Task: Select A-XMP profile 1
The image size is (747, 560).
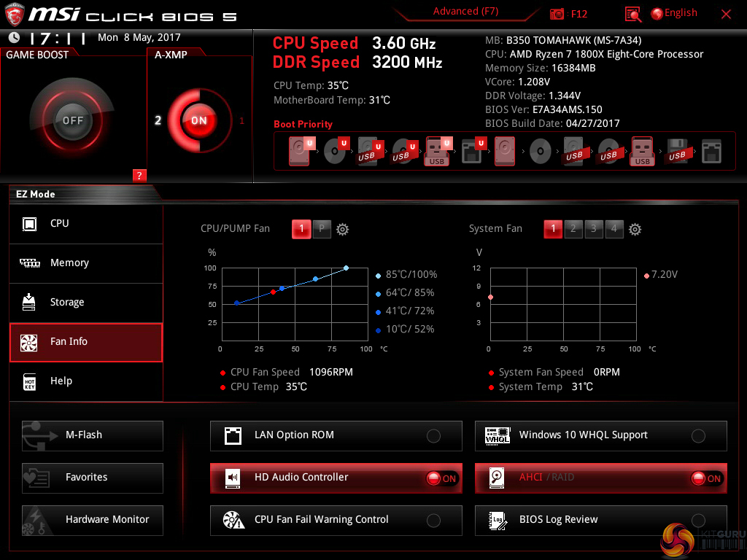Action: tap(241, 121)
